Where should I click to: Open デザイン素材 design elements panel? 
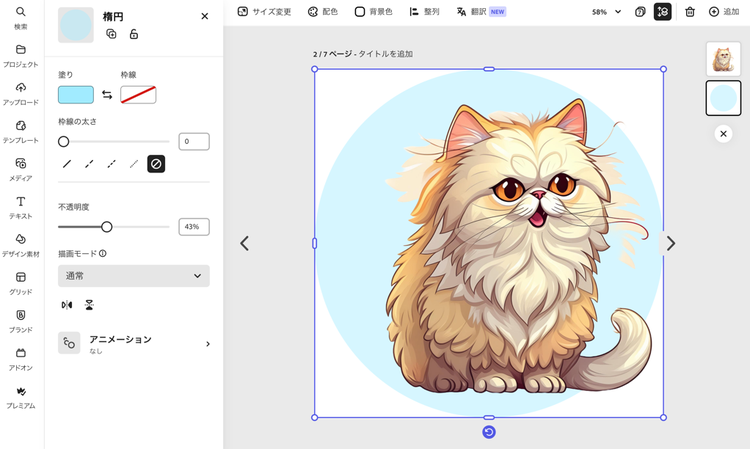pyautogui.click(x=21, y=245)
